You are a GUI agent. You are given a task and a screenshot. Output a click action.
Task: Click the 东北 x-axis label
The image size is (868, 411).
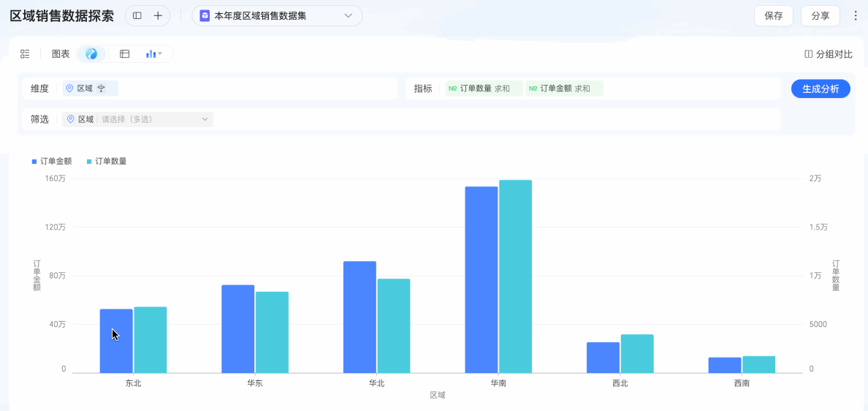pos(134,383)
